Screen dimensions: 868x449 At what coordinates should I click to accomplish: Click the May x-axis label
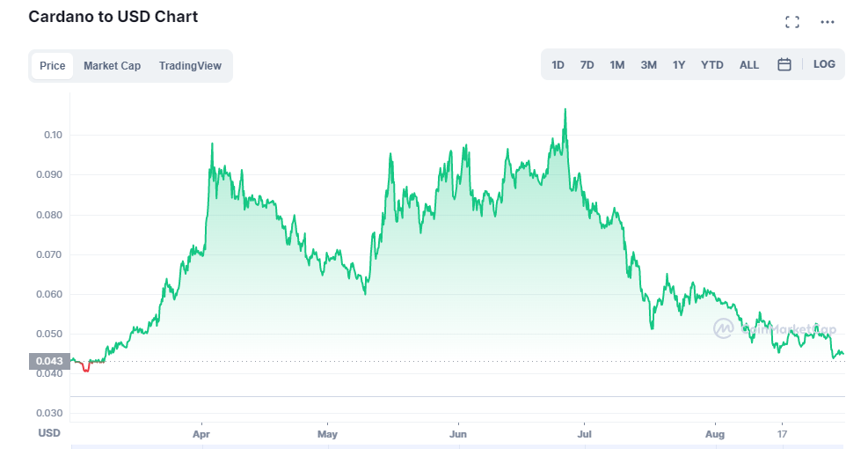click(x=327, y=434)
